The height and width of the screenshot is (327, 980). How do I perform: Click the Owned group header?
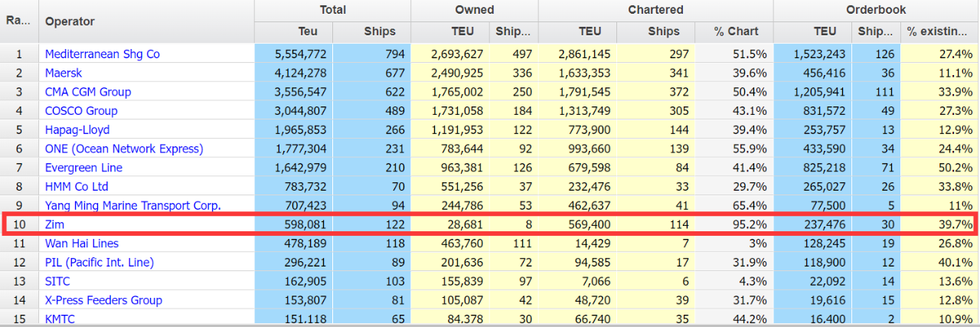coord(474,10)
